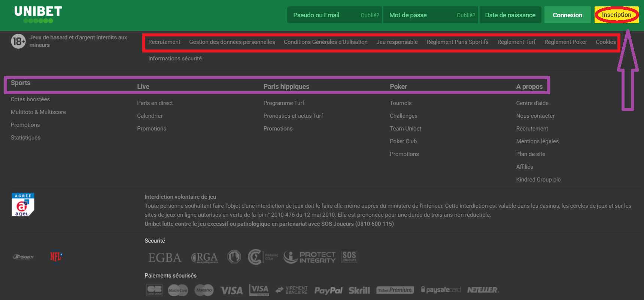Open Tournois under Poker
The height and width of the screenshot is (300, 644).
[x=401, y=103]
